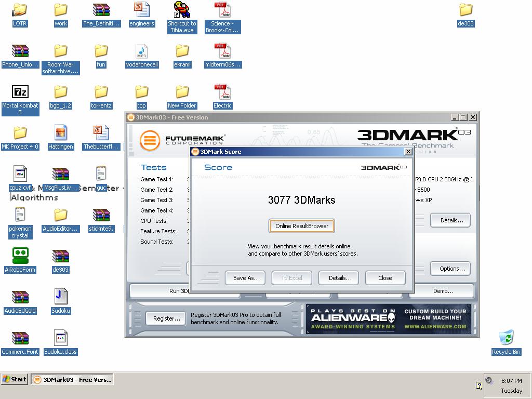Open the Start menu
The image size is (532, 399).
tap(14, 379)
